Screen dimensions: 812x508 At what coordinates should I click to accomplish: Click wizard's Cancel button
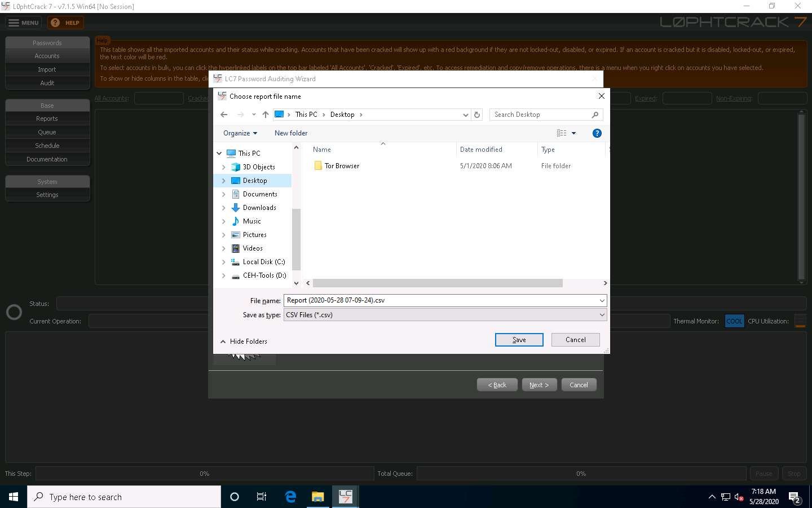[579, 385]
